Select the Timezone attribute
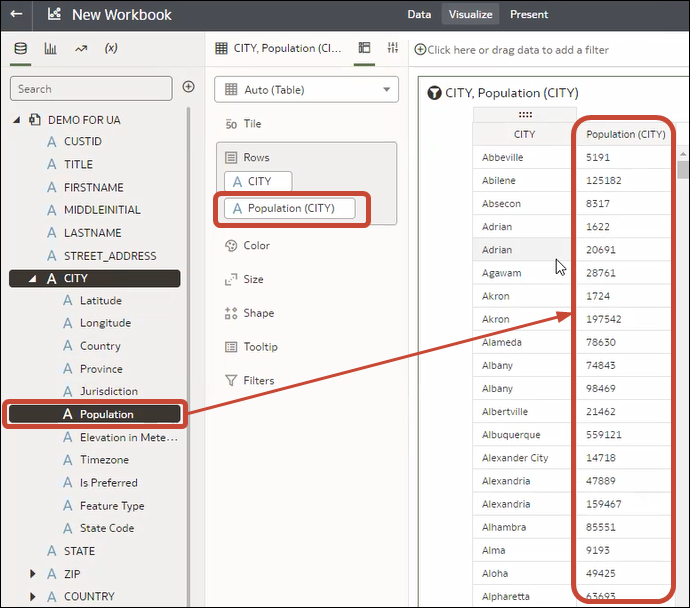This screenshot has width=690, height=608. (x=104, y=460)
